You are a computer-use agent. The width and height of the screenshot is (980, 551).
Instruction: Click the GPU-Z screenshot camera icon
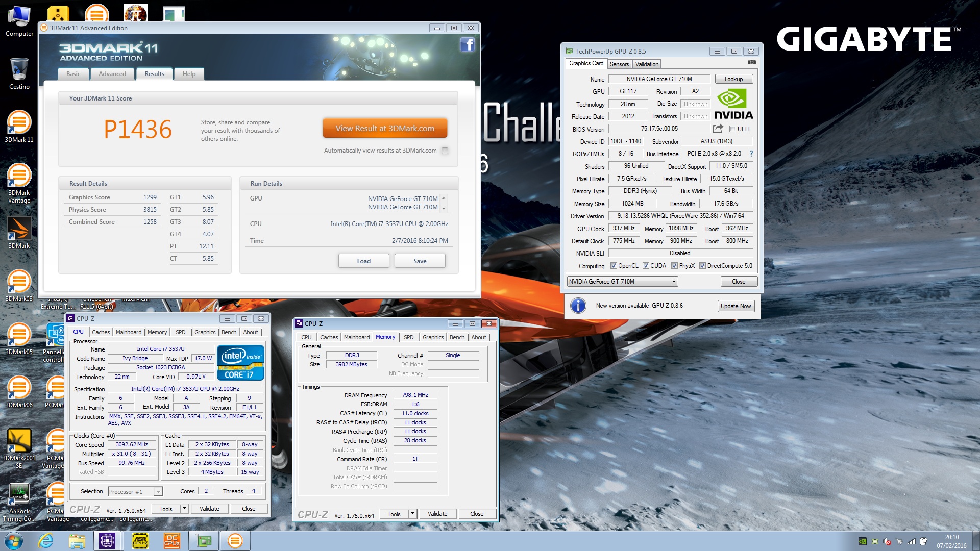pos(751,62)
